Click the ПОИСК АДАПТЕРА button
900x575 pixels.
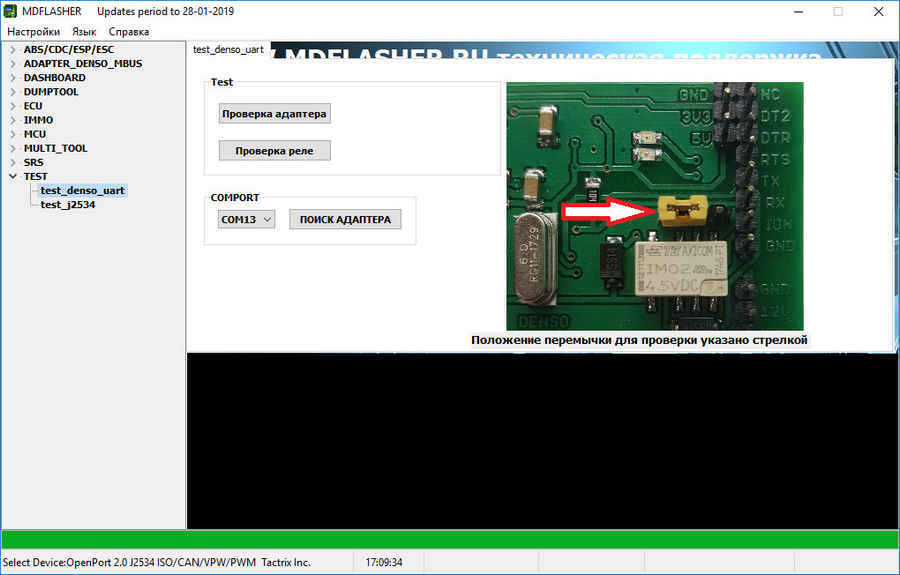point(345,219)
